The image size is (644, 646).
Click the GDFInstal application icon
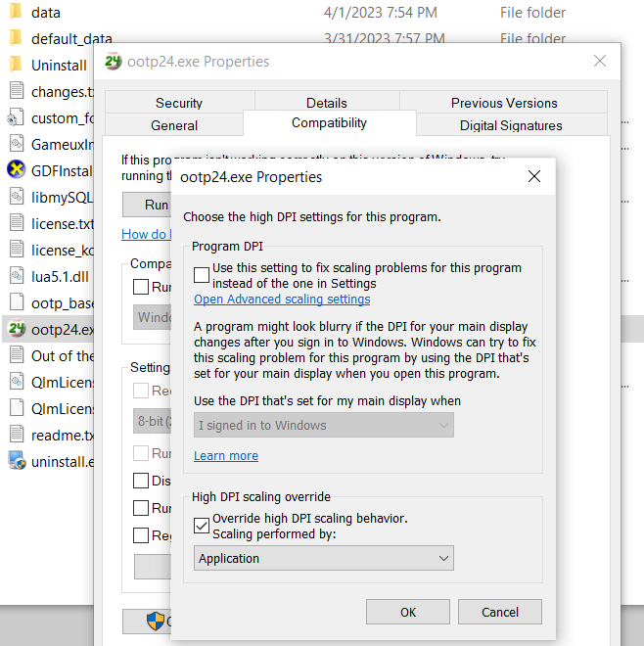tap(17, 169)
